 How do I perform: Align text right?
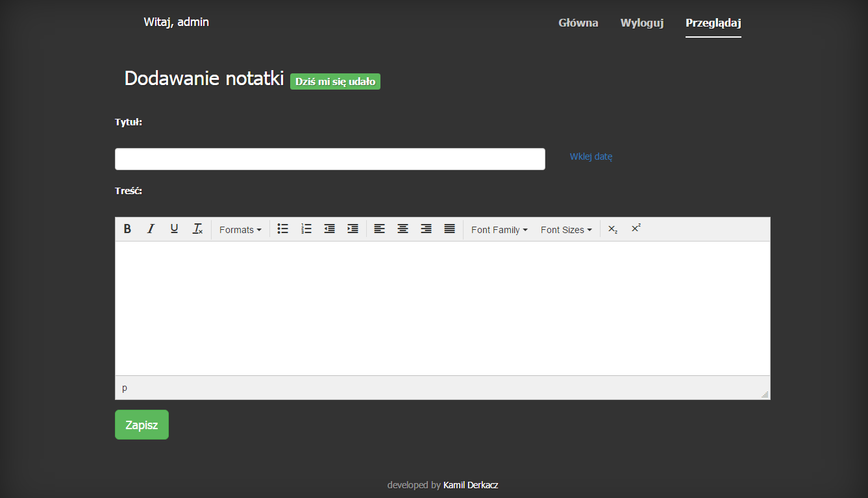pos(427,229)
